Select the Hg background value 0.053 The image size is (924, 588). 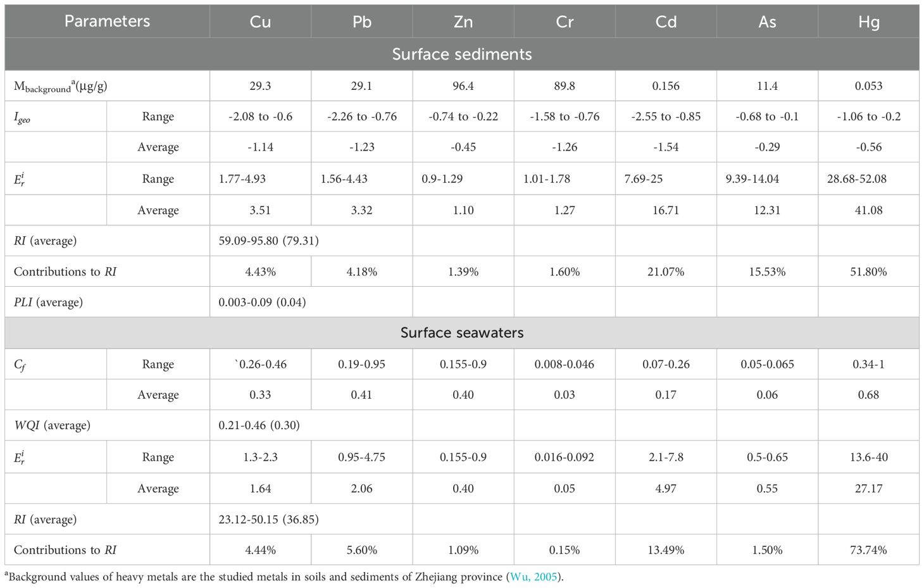tap(868, 86)
